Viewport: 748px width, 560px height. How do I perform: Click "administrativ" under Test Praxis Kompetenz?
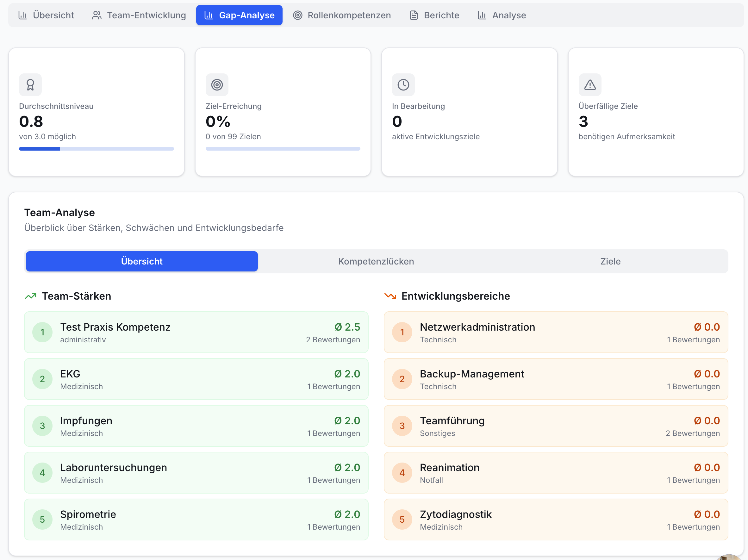click(x=83, y=339)
